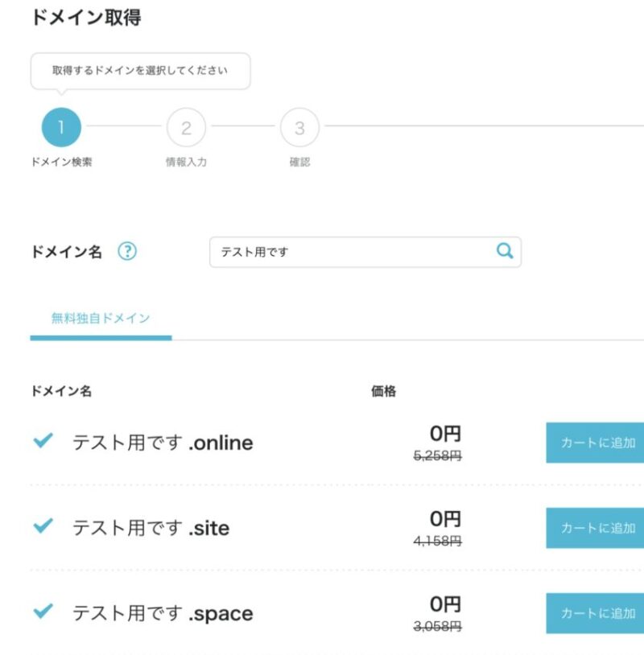644x655 pixels.
Task: Add the .site domain to cart
Action: pos(595,528)
